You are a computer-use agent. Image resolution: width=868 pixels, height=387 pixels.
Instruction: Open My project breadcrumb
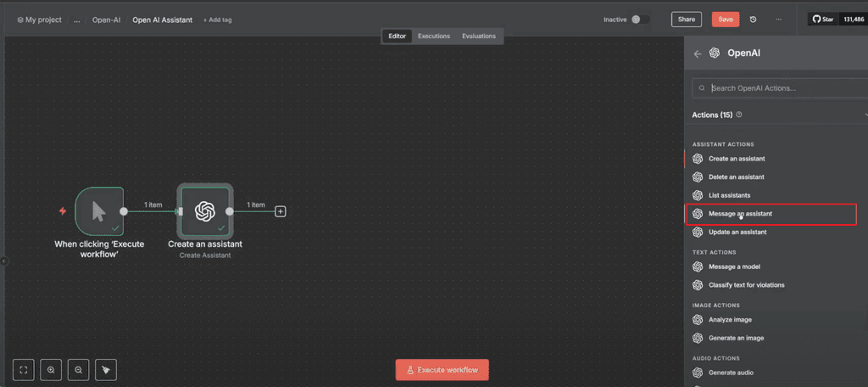[x=39, y=20]
